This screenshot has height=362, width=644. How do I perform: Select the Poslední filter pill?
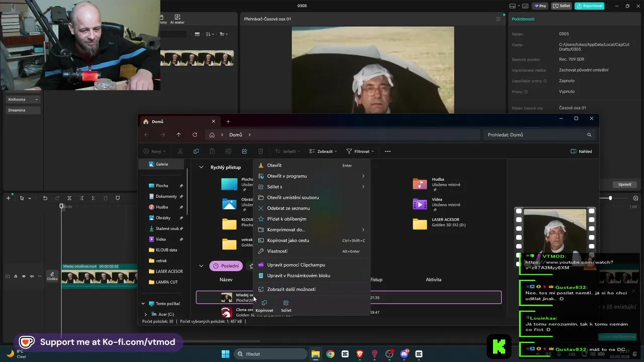tap(226, 266)
